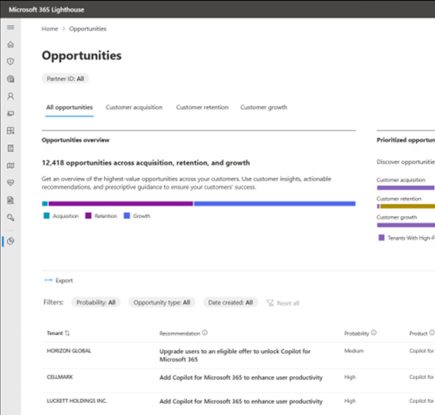435x415 pixels.
Task: Open the heart health sidebar icon
Action: click(11, 183)
